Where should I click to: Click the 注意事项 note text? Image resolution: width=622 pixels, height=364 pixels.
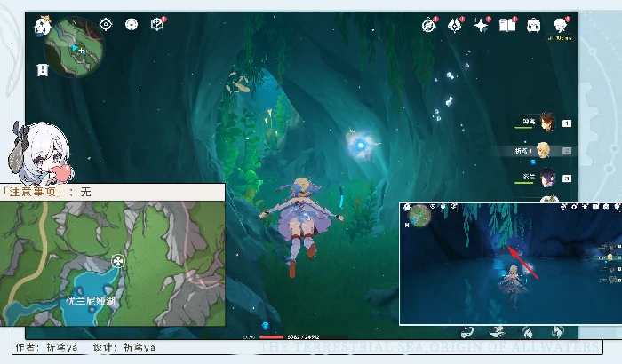(x=32, y=192)
